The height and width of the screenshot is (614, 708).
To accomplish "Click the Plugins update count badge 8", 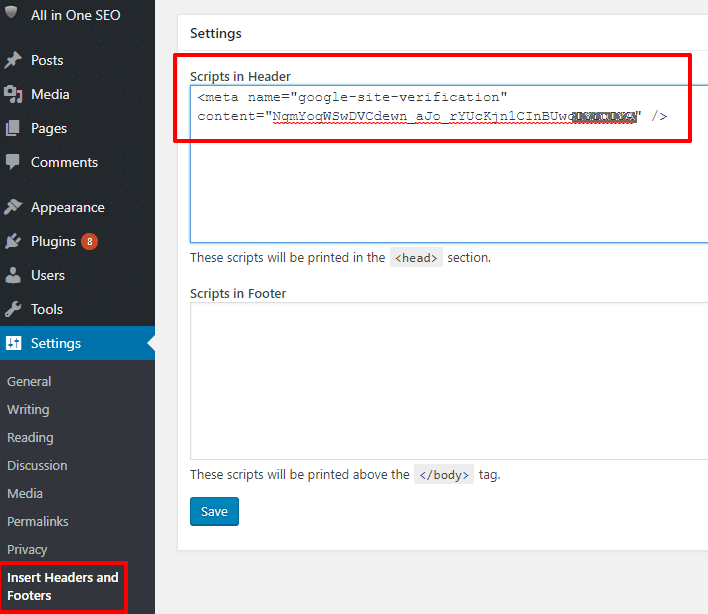I will tap(89, 242).
